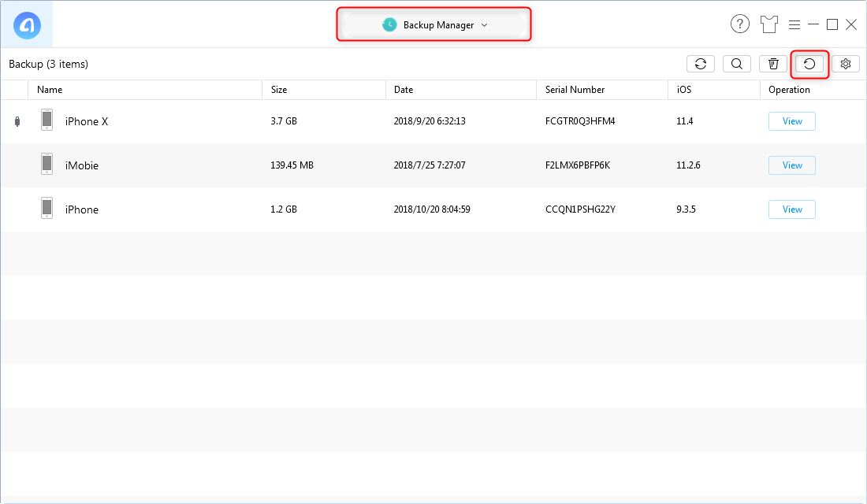Open the help question mark icon
867x504 pixels.
[740, 24]
